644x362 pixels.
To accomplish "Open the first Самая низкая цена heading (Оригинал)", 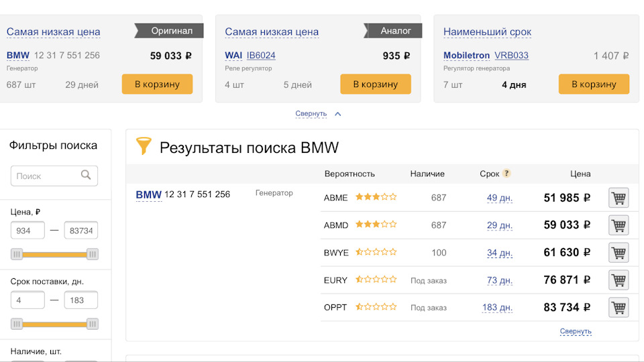I will tap(54, 32).
